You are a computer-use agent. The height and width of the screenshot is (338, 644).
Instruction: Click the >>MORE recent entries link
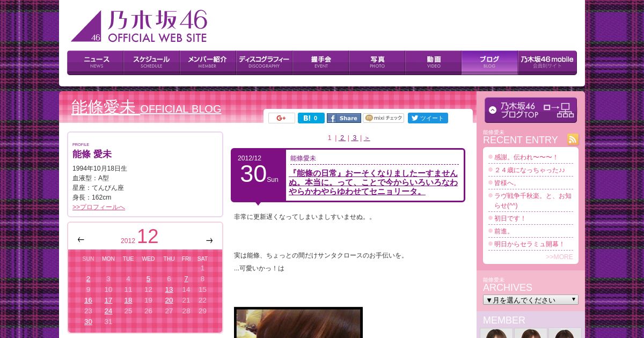559,257
